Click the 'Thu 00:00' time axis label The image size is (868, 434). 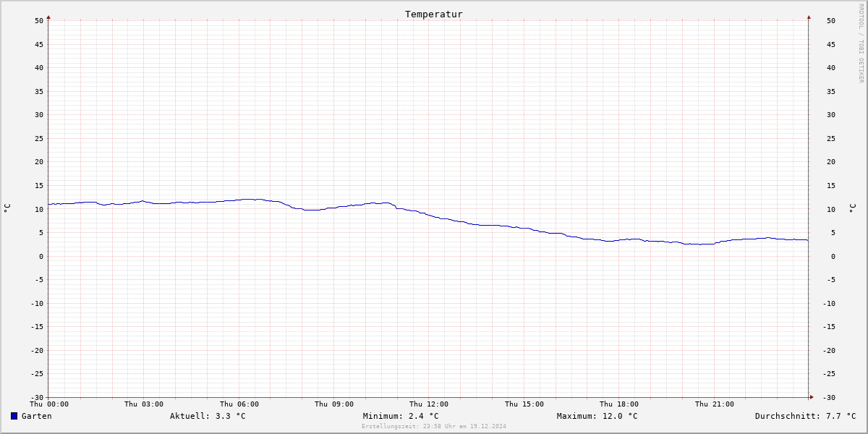(x=49, y=404)
